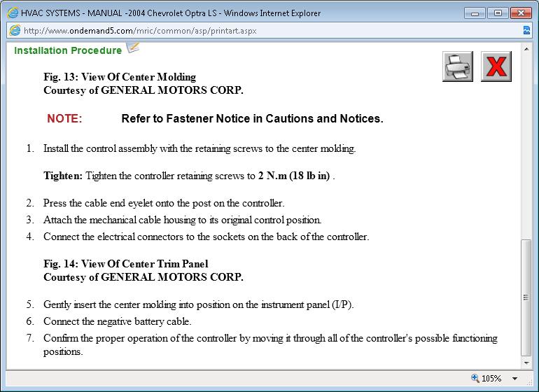Click the scrollbar down arrow
The image size is (539, 392).
click(526, 363)
